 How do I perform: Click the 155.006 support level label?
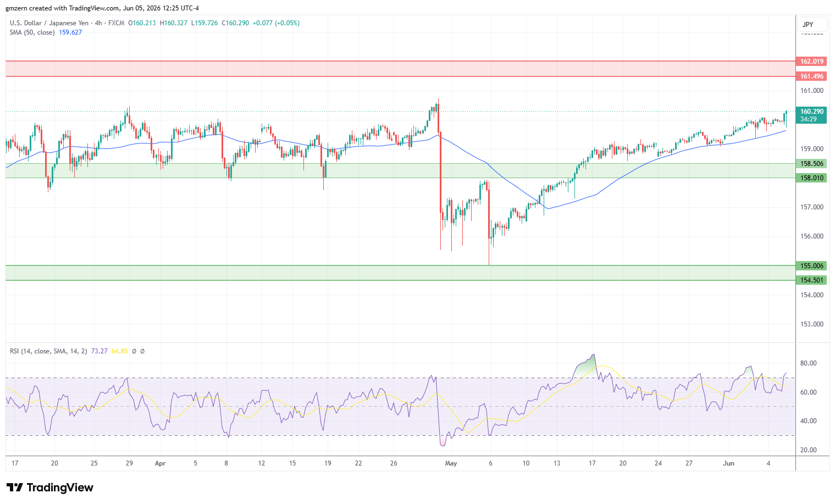coord(811,266)
